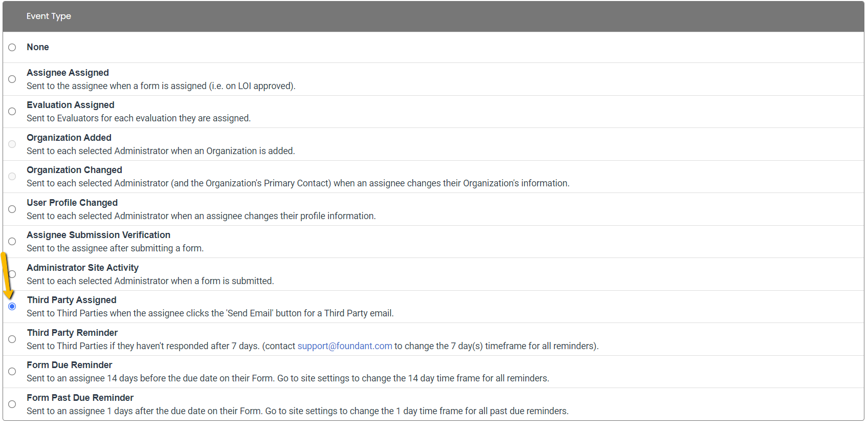Select Form Past Due Reminder radio
Viewport: 868px width, 429px height.
pyautogui.click(x=12, y=404)
